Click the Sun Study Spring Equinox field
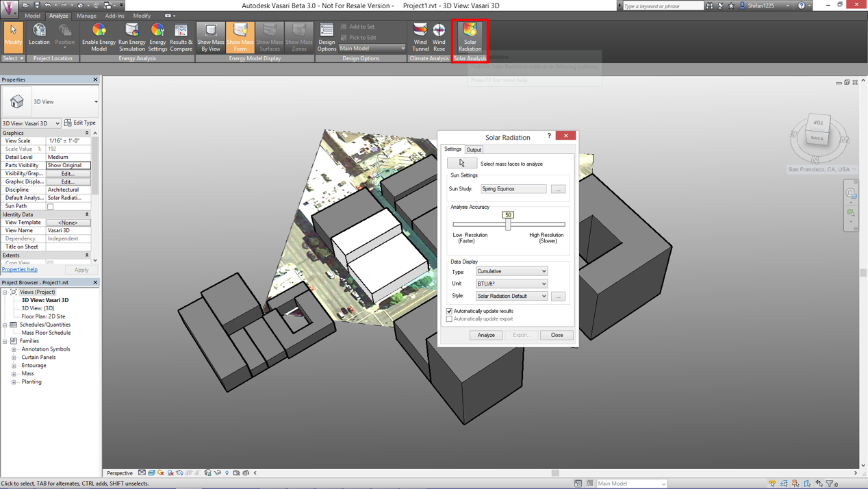Screen dimensions: 868x489 click(513, 189)
